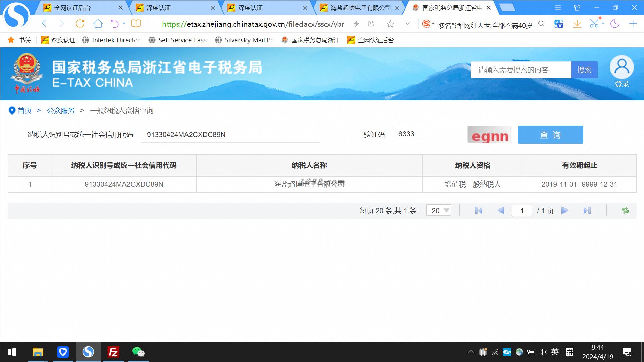Open the 20 per-page dropdown

[x=439, y=210]
